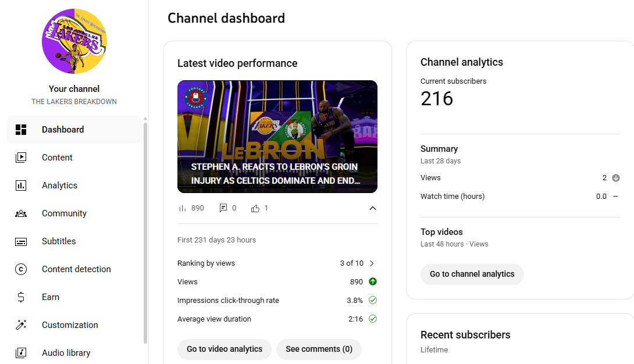Click the Subtitles caption icon
Image resolution: width=634 pixels, height=364 pixels.
pyautogui.click(x=20, y=241)
